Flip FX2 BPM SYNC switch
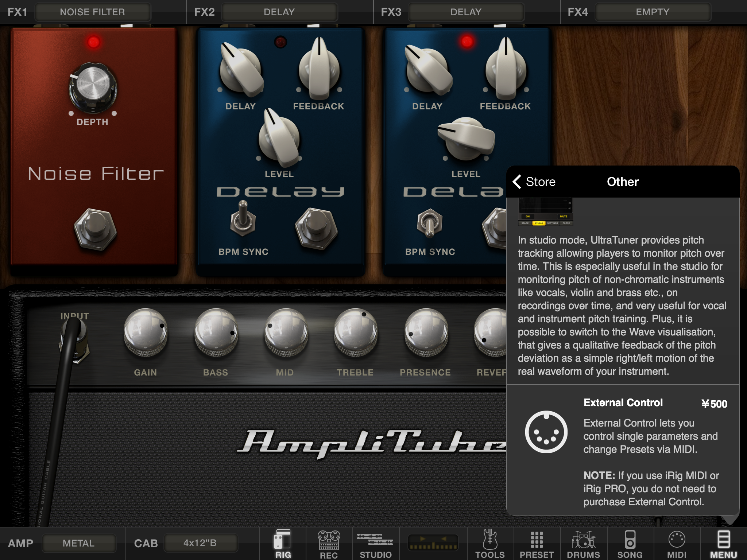The height and width of the screenshot is (560, 747). point(243,219)
